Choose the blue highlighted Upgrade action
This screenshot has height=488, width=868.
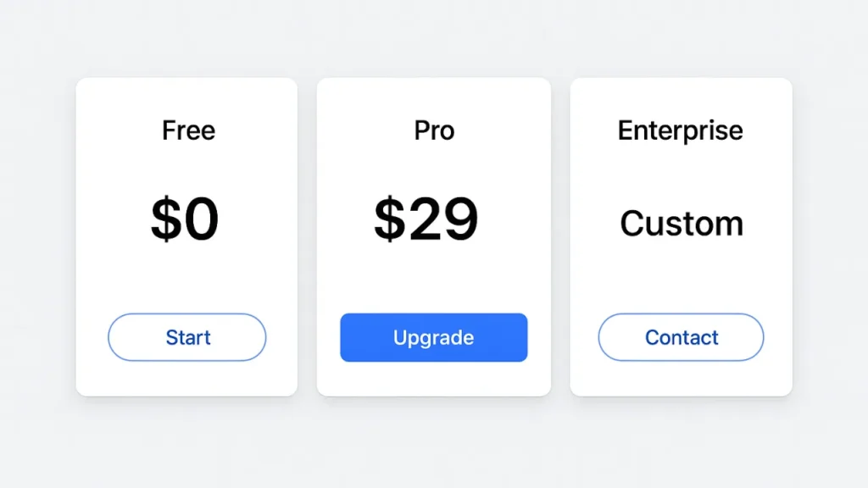pyautogui.click(x=433, y=337)
